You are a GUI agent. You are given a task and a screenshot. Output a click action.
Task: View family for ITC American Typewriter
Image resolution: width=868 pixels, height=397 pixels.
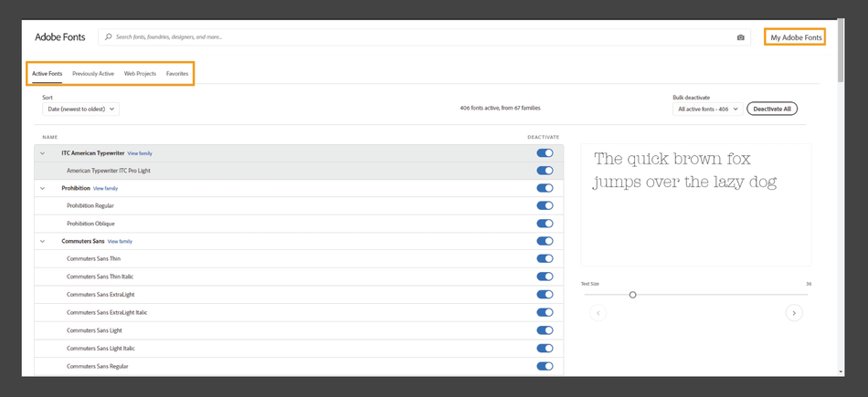[x=140, y=153]
